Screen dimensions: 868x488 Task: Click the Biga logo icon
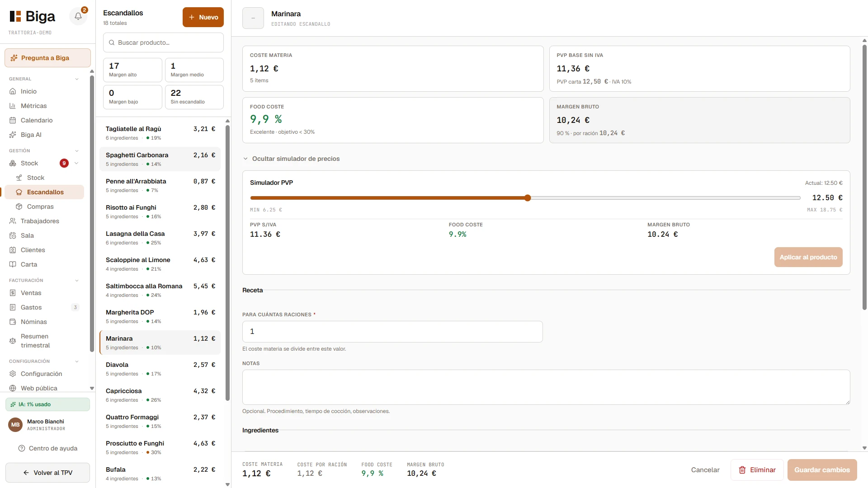[x=15, y=16]
